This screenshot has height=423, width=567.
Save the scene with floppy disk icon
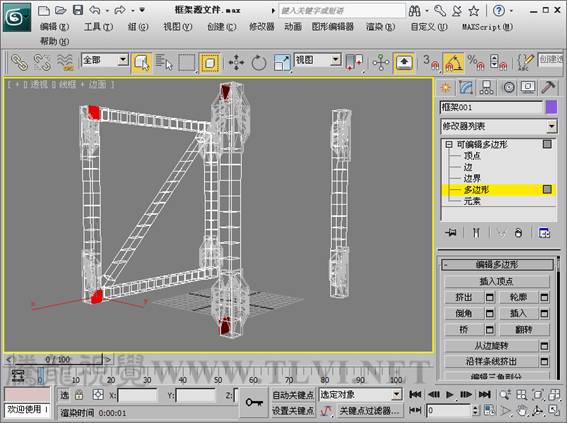[78, 10]
